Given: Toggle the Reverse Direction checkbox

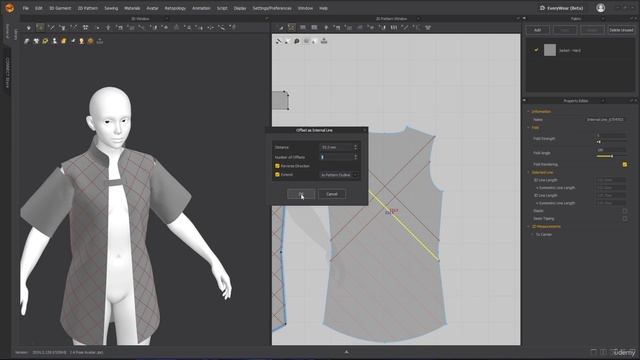Looking at the screenshot, I should pos(277,166).
